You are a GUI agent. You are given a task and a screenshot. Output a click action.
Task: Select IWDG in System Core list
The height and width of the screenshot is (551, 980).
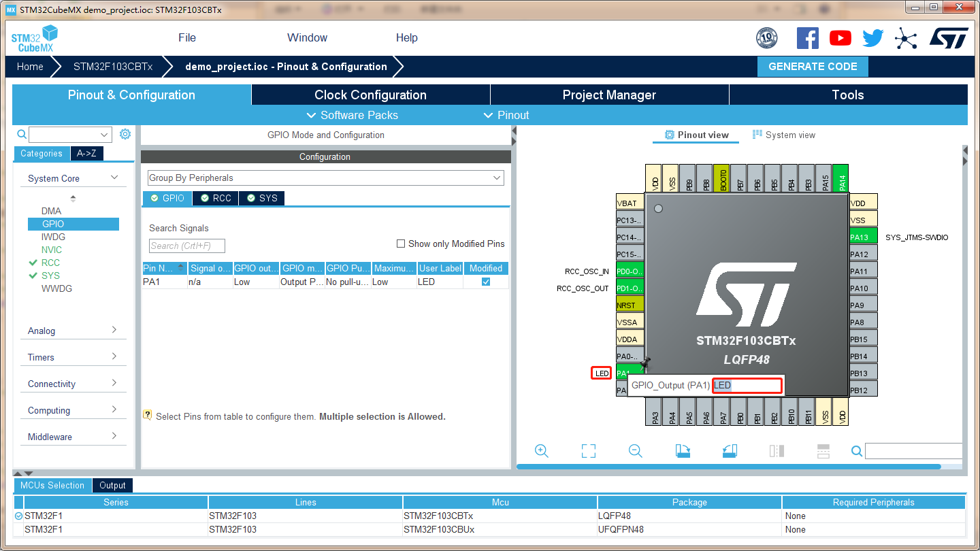click(53, 237)
